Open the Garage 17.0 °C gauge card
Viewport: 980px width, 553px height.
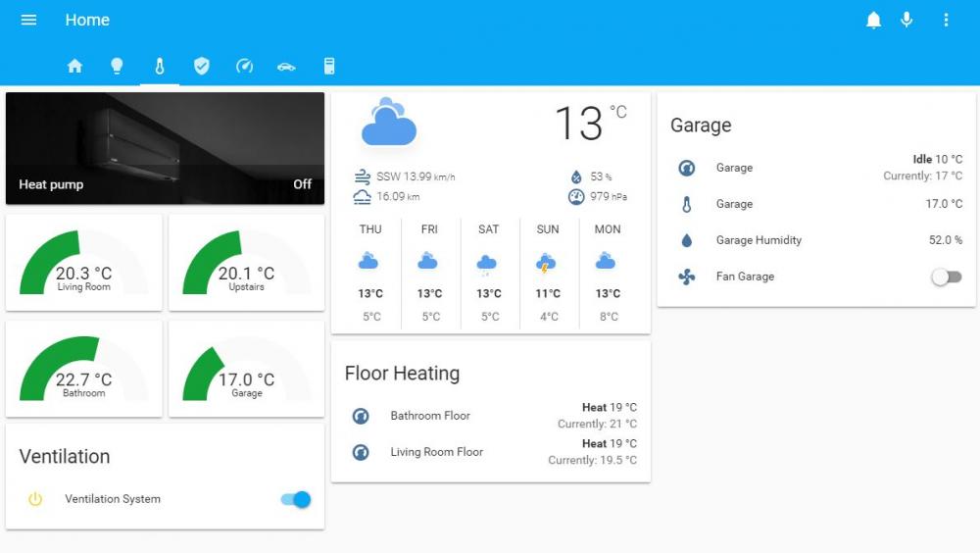(x=246, y=369)
